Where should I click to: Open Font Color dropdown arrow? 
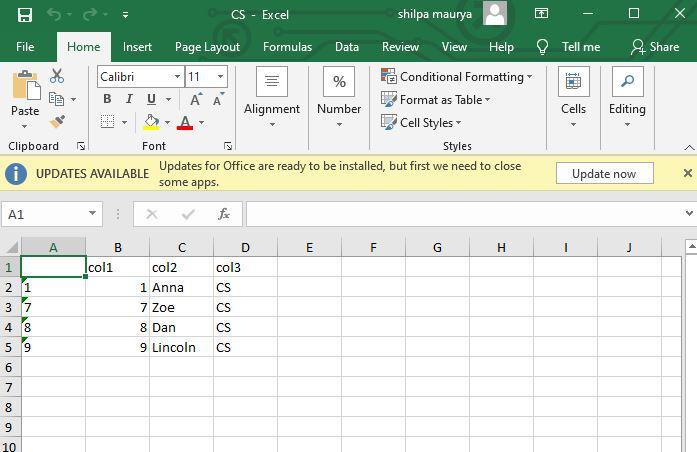[x=201, y=122]
